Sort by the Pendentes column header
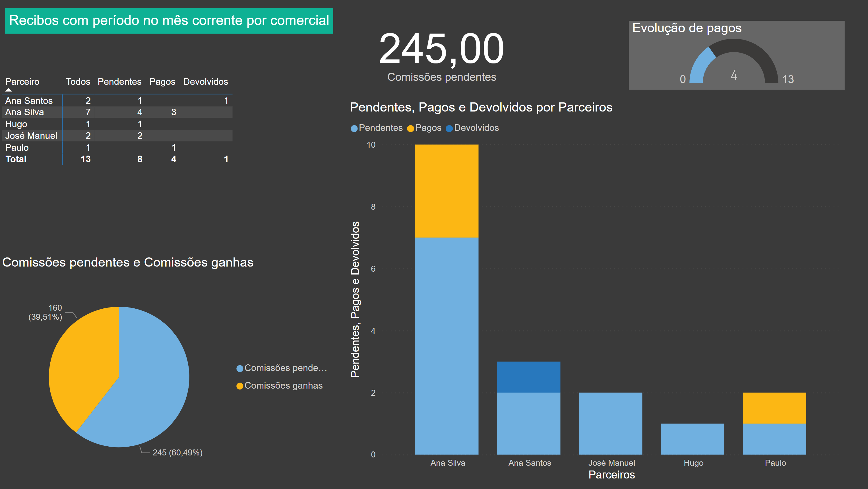 click(119, 82)
